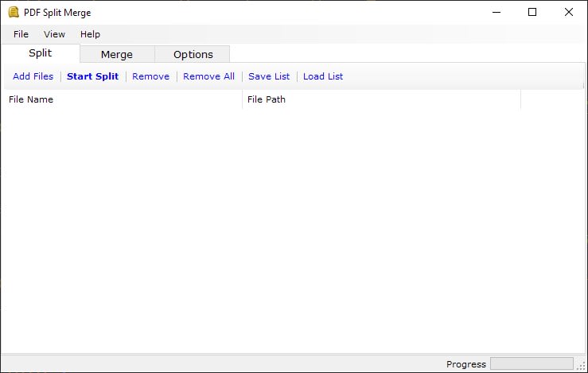Click Remove All in toolbar

(209, 76)
